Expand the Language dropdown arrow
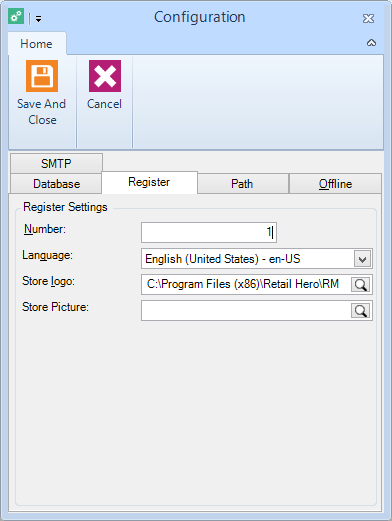Viewport: 392px width, 521px height. click(363, 259)
